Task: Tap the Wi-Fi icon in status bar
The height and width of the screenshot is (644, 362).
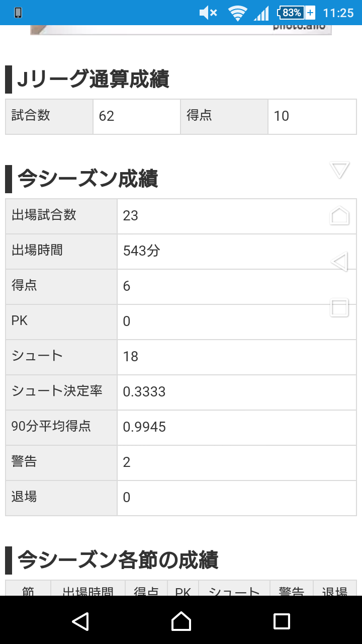Action: coord(237,13)
